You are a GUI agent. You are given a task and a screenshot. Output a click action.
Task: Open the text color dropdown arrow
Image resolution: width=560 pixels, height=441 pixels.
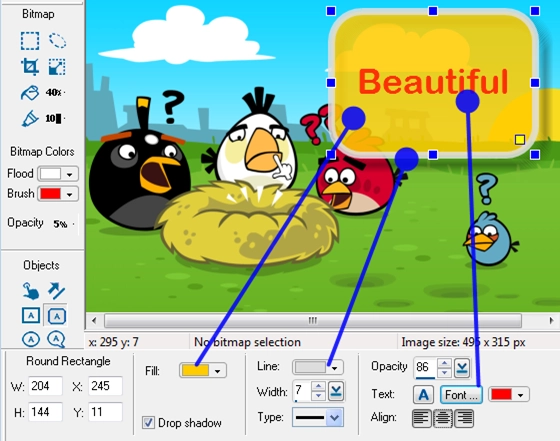click(521, 395)
